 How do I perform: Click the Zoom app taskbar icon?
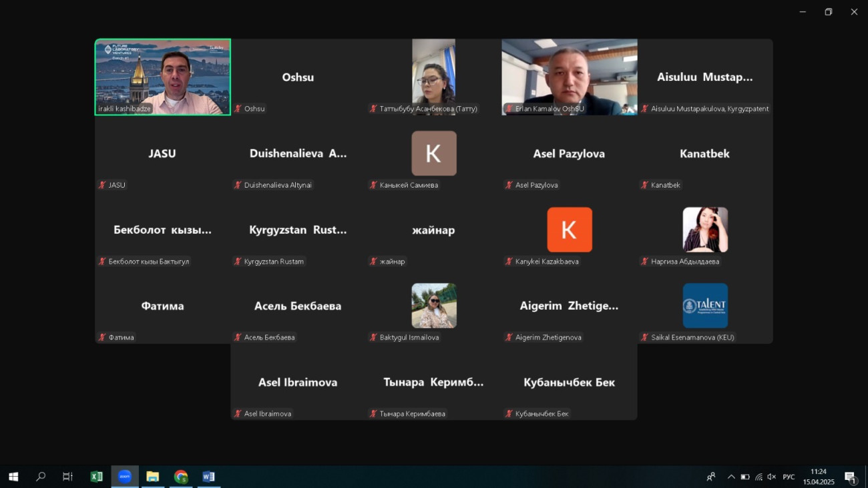tap(125, 477)
